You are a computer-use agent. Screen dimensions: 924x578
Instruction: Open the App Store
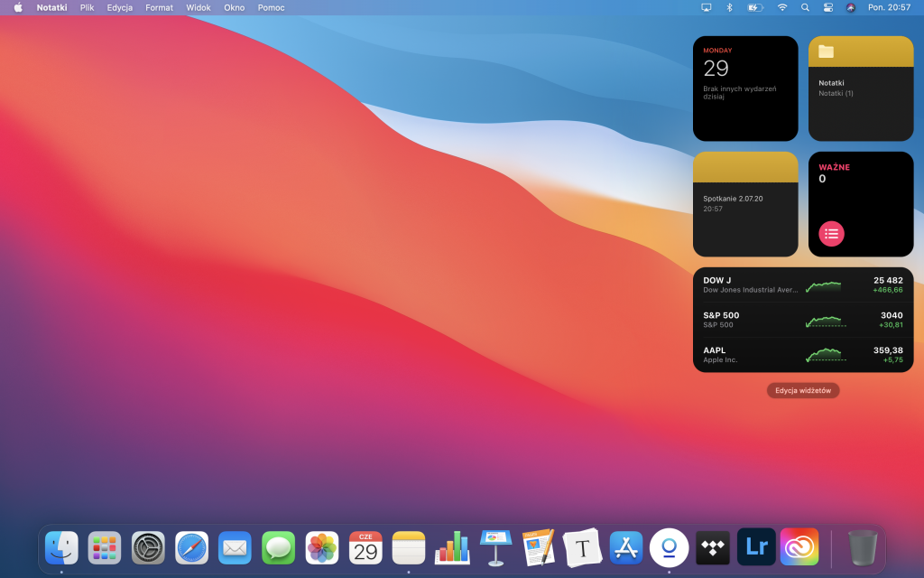pos(625,547)
